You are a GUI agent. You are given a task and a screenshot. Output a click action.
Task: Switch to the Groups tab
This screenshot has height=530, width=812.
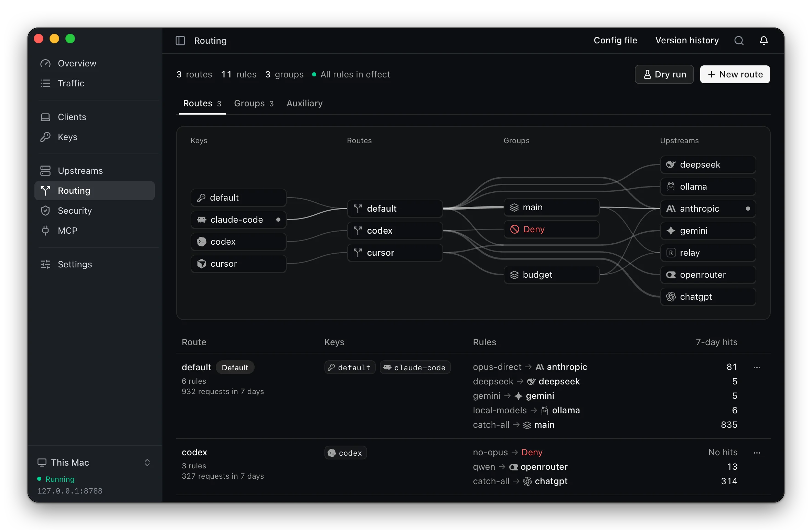pos(254,103)
